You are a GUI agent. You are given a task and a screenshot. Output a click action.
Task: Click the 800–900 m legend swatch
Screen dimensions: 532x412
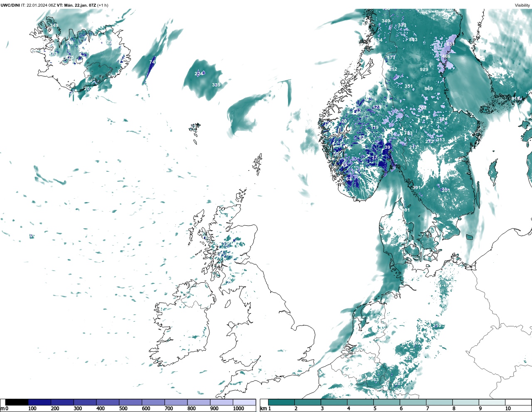tap(199, 402)
